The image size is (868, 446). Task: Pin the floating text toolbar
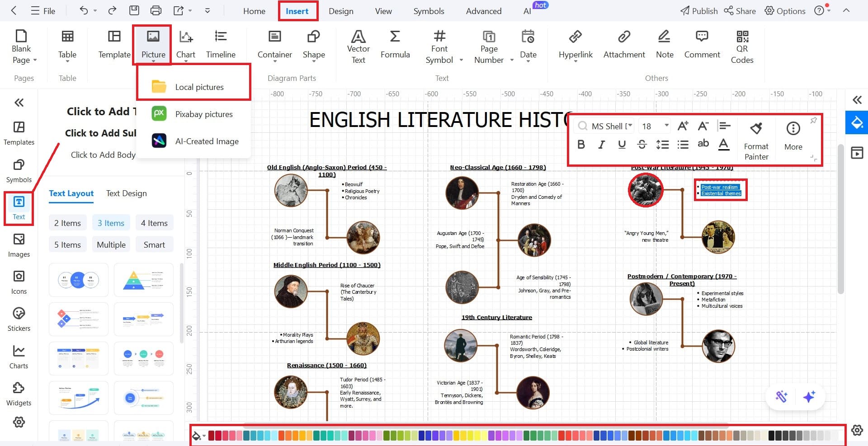pyautogui.click(x=813, y=120)
